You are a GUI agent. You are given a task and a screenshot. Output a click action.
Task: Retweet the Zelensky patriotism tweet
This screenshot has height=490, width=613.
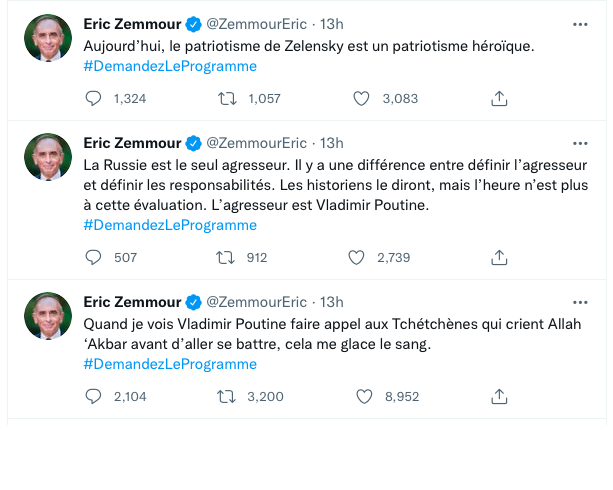(227, 98)
